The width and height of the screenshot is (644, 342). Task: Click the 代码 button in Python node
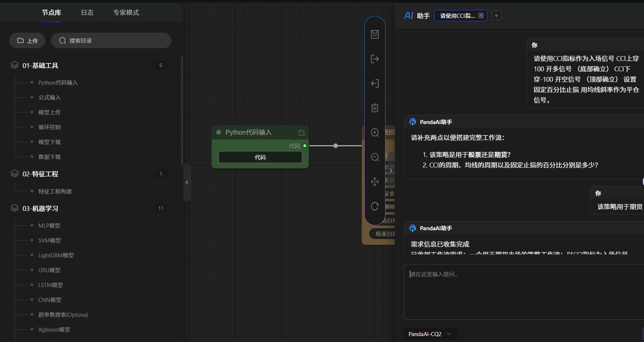(260, 157)
